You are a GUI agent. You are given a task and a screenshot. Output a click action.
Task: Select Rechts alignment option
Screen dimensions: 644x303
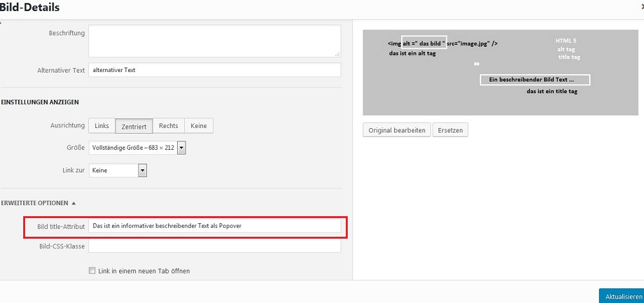(x=169, y=126)
